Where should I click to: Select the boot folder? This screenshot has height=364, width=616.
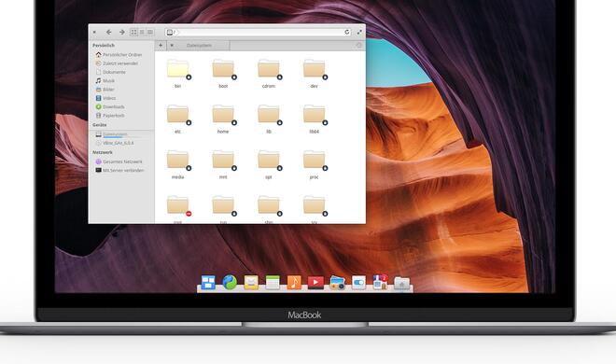click(223, 74)
